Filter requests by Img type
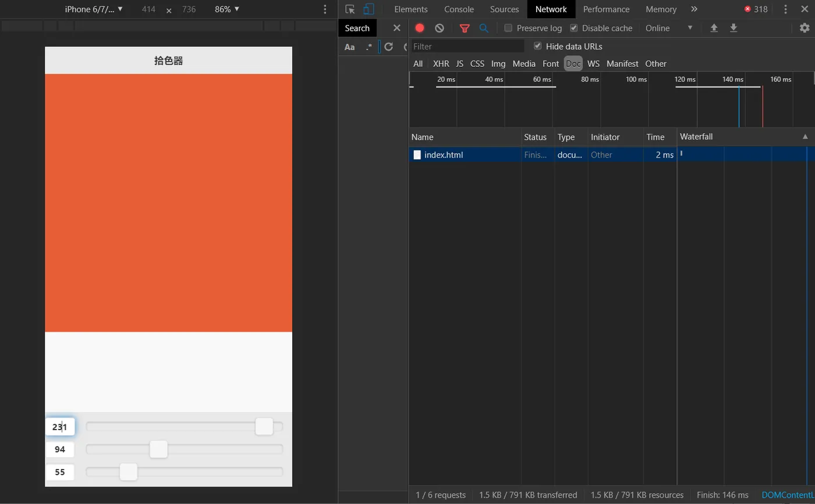 point(498,63)
